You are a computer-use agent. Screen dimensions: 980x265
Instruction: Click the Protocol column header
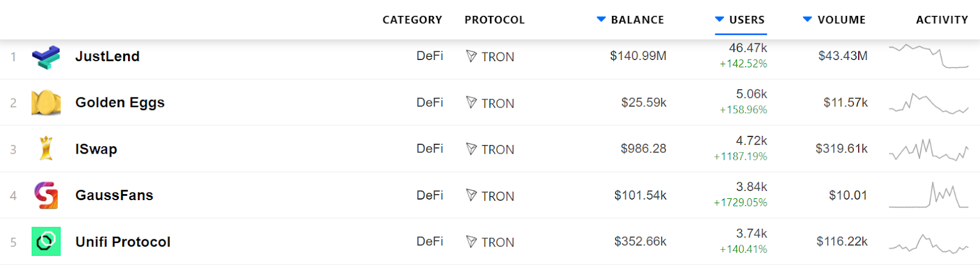tap(494, 20)
